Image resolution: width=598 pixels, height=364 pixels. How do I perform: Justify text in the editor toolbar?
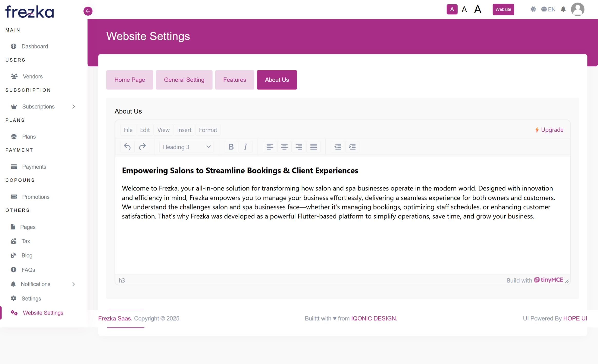coord(313,147)
